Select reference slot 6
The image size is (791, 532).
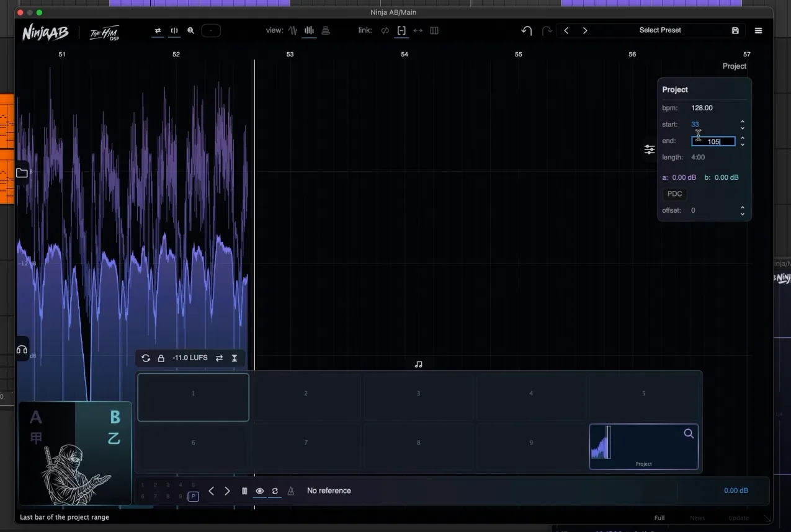[x=193, y=446]
